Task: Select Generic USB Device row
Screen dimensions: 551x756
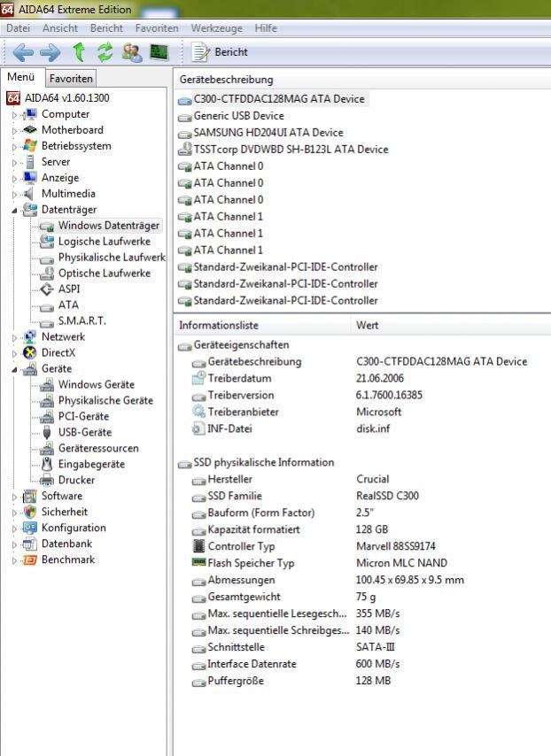Action: pos(231,116)
